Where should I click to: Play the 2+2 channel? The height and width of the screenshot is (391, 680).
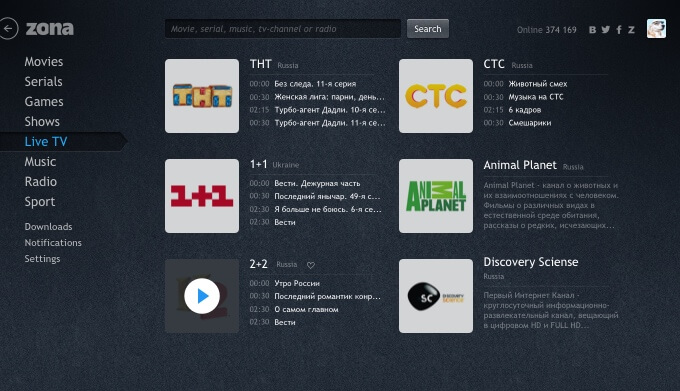(x=202, y=296)
